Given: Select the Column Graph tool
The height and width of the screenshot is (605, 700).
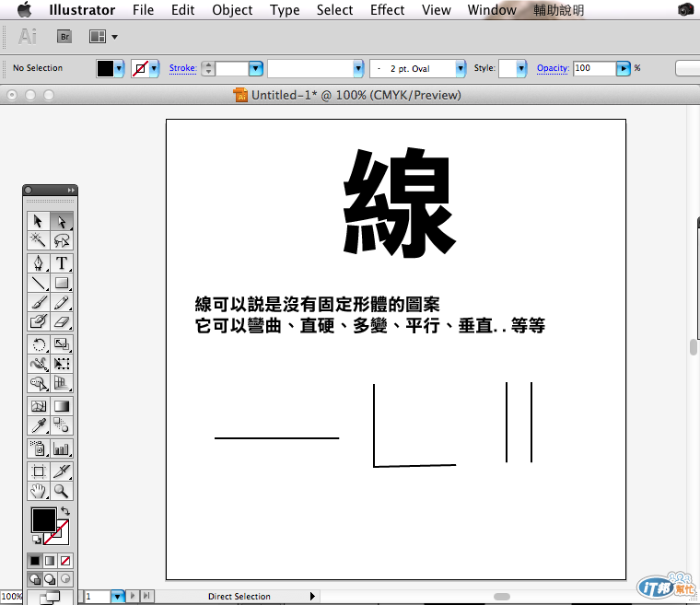Looking at the screenshot, I should 62,448.
